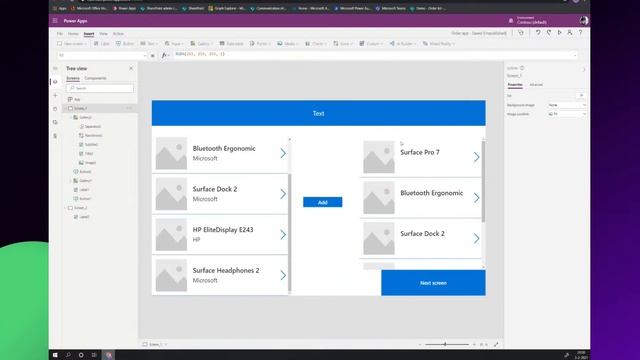Click fit-to-window icon at bottom right
Image resolution: width=640 pixels, height=360 pixels.
pyautogui.click(x=496, y=344)
